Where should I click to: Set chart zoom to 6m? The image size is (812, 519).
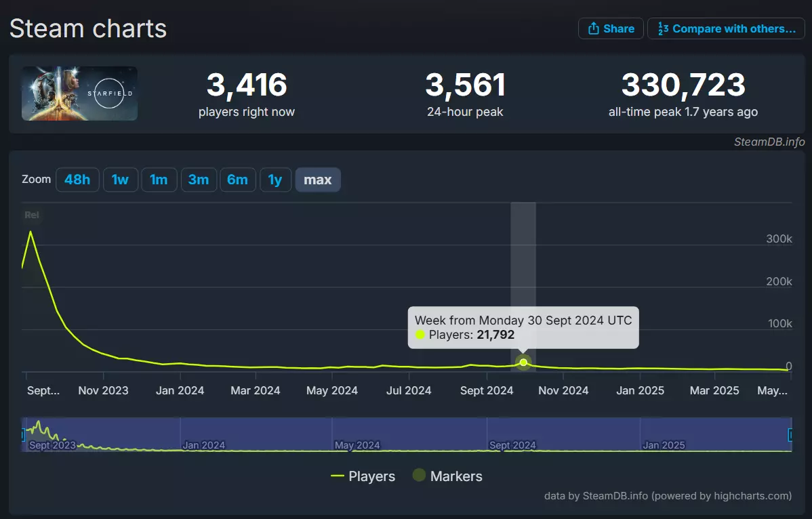238,180
